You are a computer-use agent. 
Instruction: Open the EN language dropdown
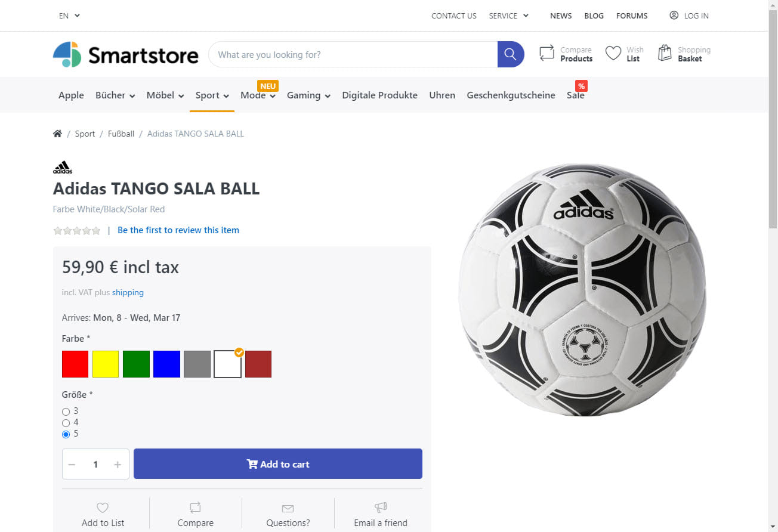pos(69,16)
